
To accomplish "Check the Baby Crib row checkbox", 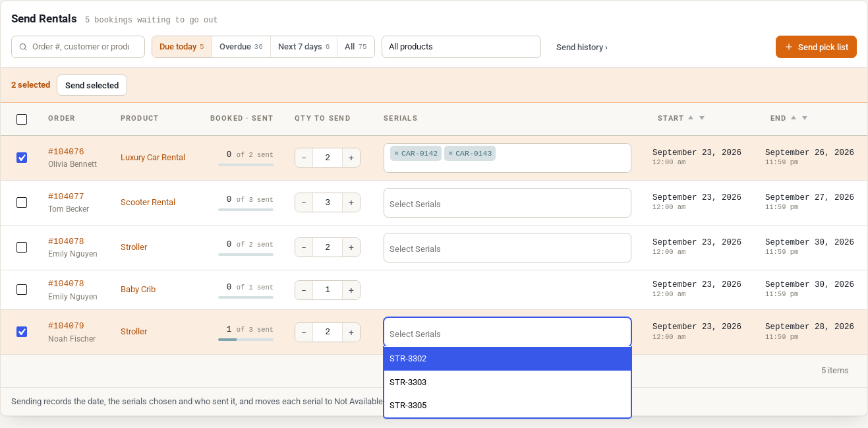I will 22,290.
